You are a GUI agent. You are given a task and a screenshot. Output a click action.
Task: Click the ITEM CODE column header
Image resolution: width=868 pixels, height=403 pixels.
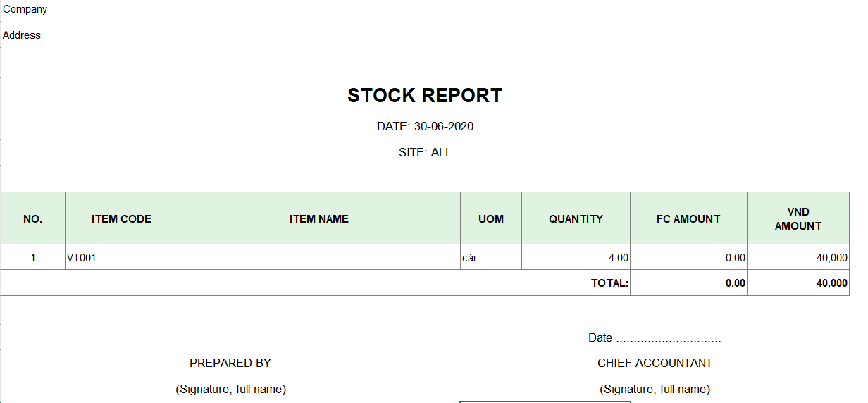121,219
